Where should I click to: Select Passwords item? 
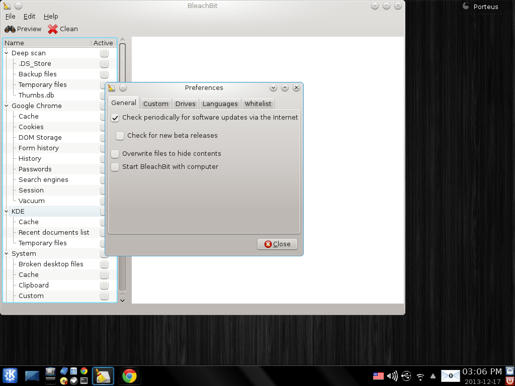click(35, 169)
